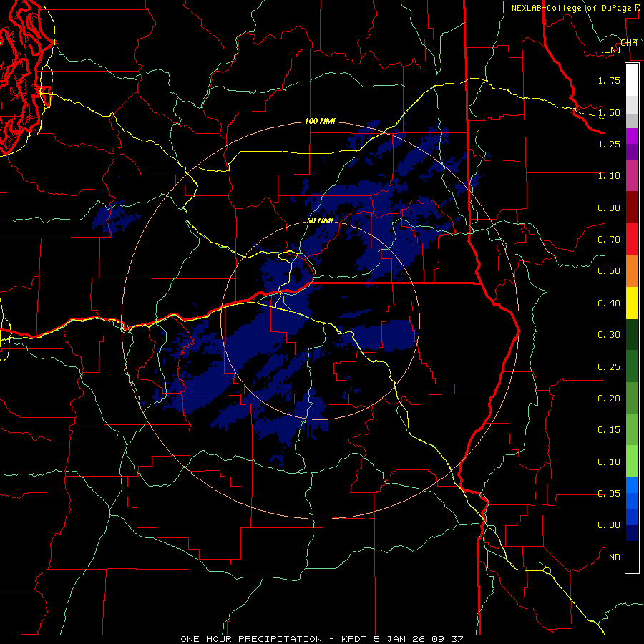Click the "0.20" legend value
Viewport: 644px width, 644px height.
[x=609, y=399]
